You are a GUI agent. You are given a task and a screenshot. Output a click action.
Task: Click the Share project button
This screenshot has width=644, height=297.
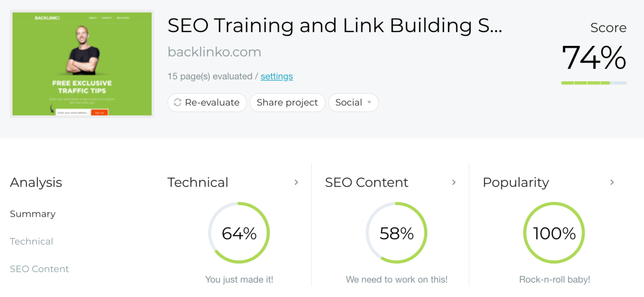tap(287, 102)
